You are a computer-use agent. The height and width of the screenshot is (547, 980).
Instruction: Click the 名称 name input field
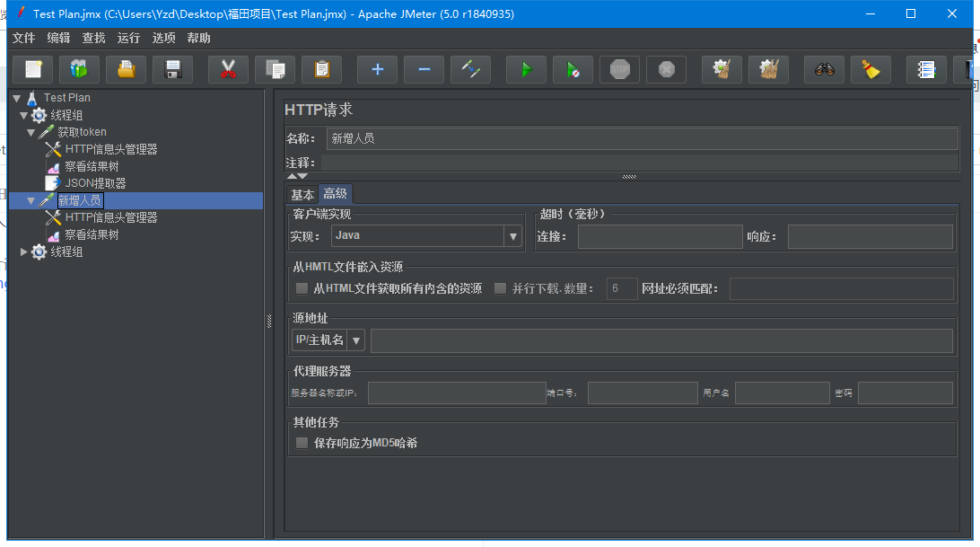pyautogui.click(x=642, y=138)
